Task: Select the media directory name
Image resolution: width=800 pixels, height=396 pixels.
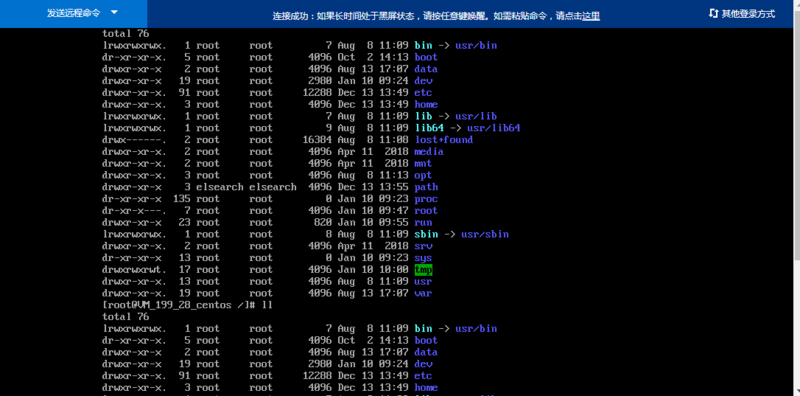Action: (429, 152)
